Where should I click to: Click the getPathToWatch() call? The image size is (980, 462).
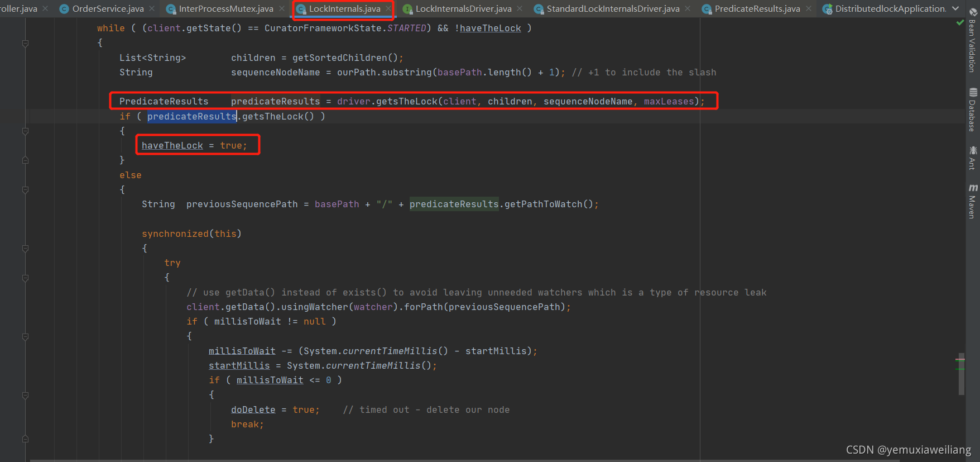click(x=549, y=204)
